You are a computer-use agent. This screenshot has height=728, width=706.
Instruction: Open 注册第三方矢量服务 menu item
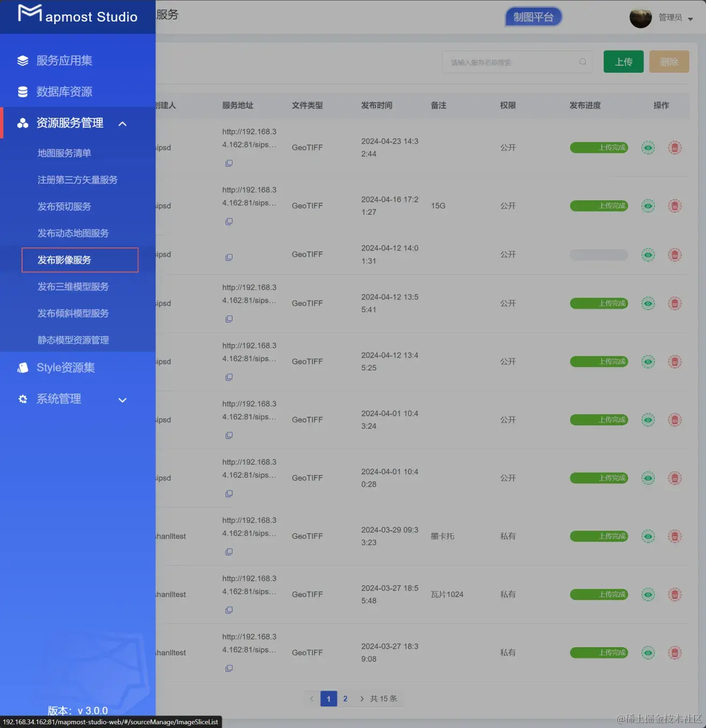point(77,180)
